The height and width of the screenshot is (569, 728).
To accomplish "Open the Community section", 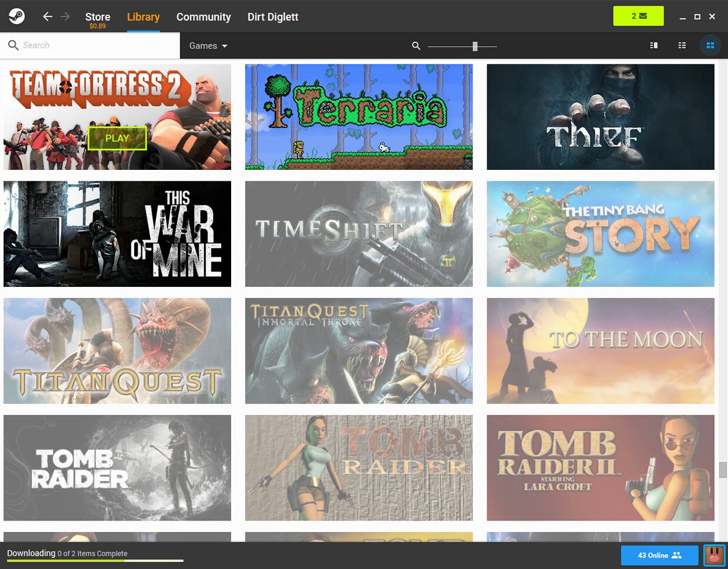I will click(204, 16).
